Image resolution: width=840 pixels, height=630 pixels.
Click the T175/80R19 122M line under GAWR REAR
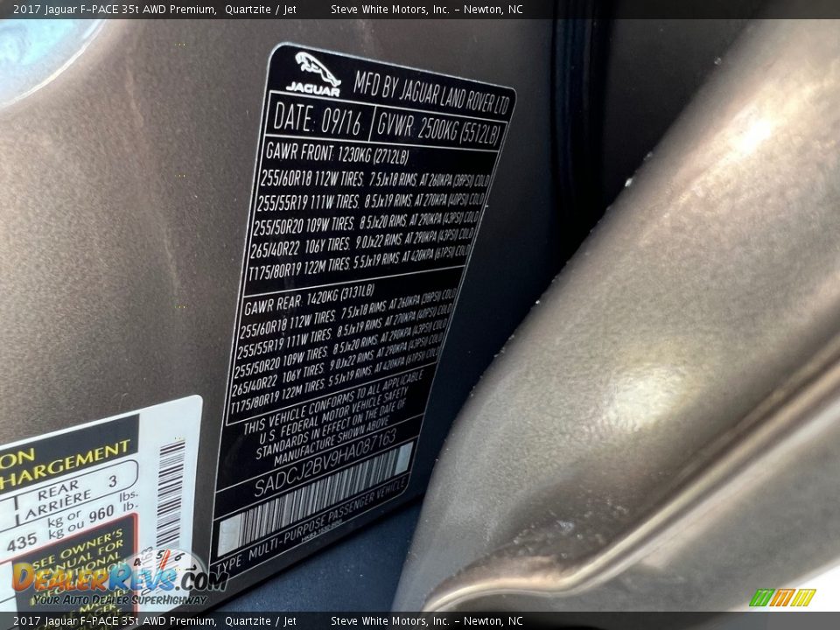pyautogui.click(x=332, y=381)
